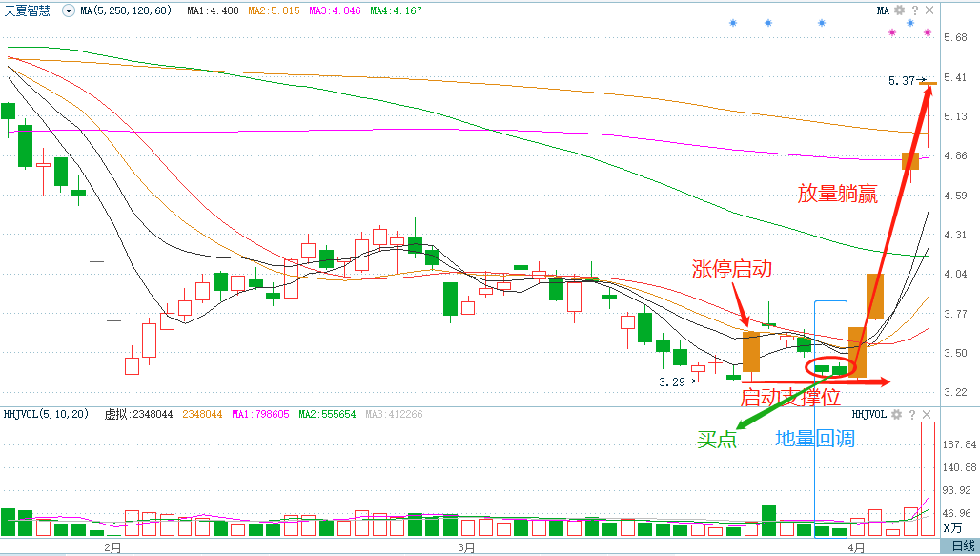Select the volume MA2:555654 readout
The width and height of the screenshot is (980, 556).
point(327,414)
